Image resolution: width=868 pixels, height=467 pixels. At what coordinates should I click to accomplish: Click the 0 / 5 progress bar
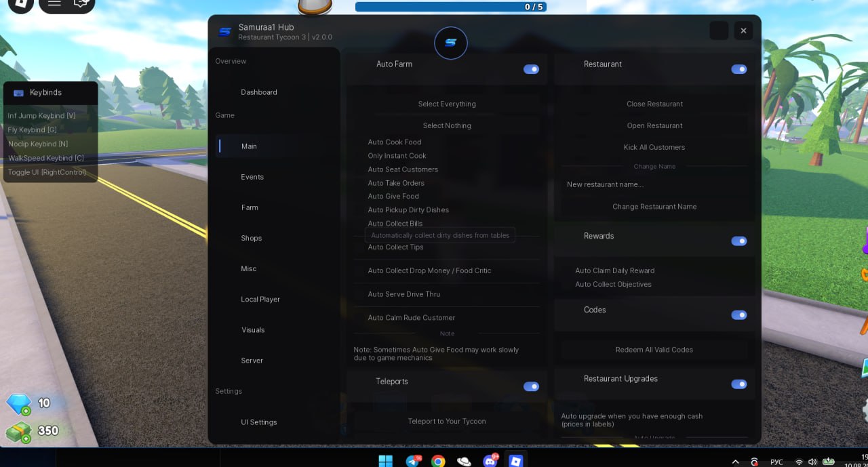pyautogui.click(x=451, y=7)
